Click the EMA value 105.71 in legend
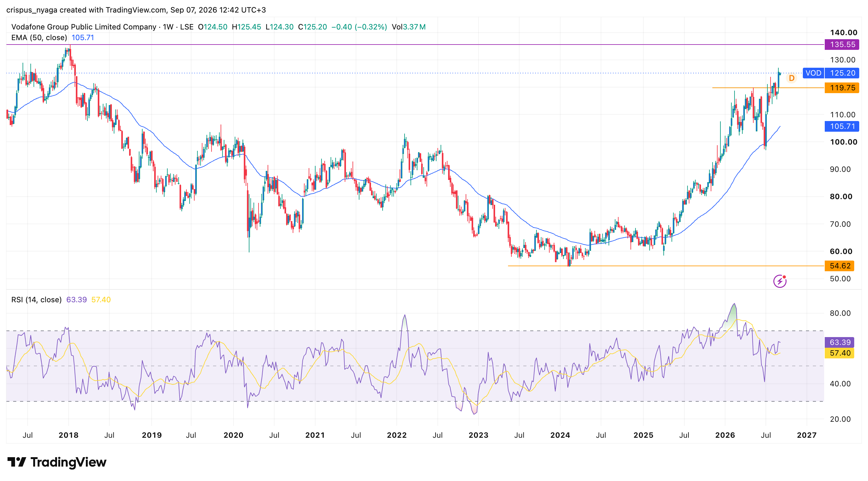The height and width of the screenshot is (481, 868). [x=82, y=38]
